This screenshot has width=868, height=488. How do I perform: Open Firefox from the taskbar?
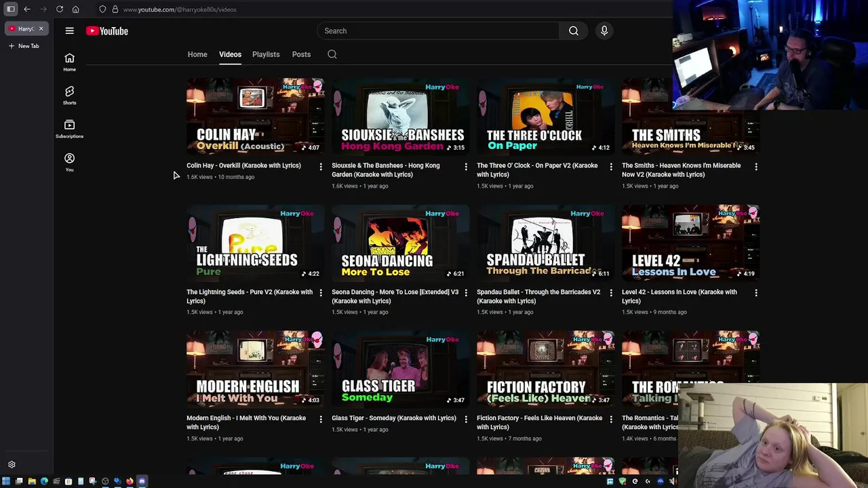[130, 481]
